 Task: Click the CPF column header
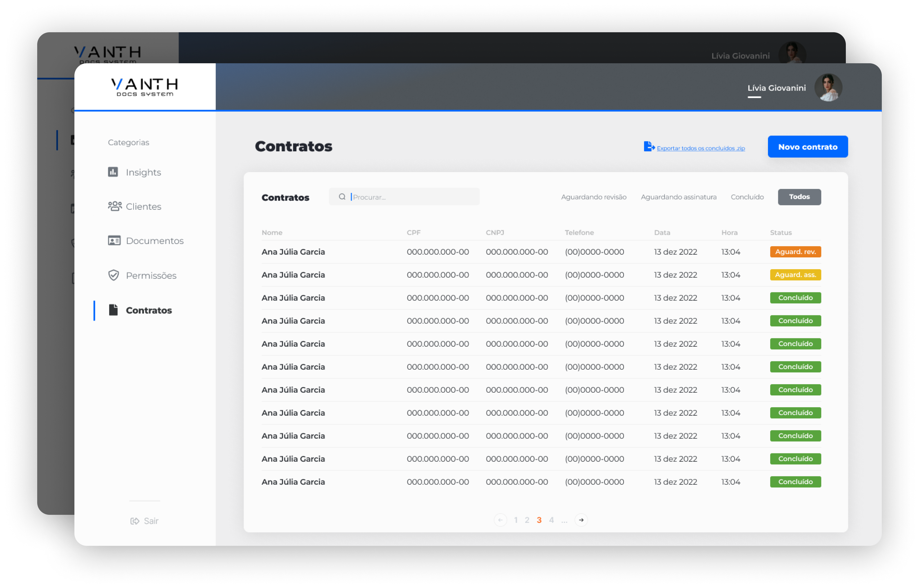click(413, 233)
